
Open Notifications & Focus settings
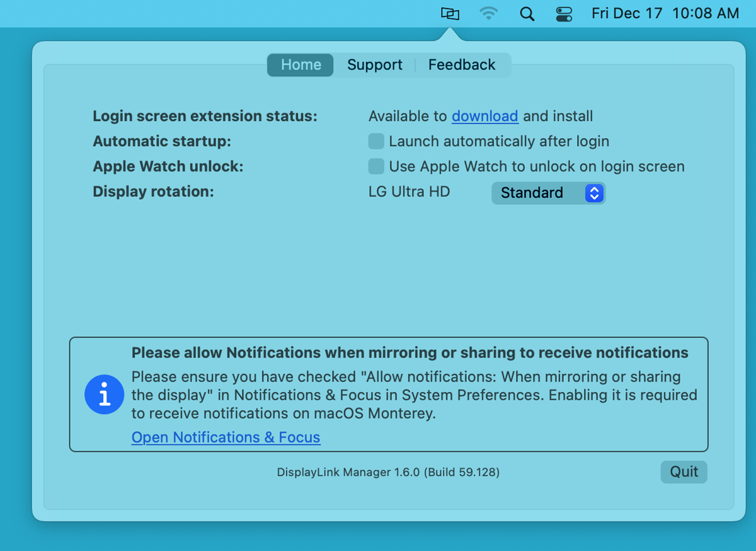(x=226, y=437)
